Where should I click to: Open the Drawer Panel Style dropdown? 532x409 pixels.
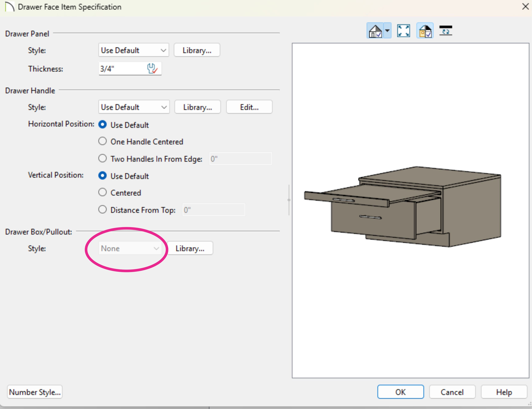134,50
